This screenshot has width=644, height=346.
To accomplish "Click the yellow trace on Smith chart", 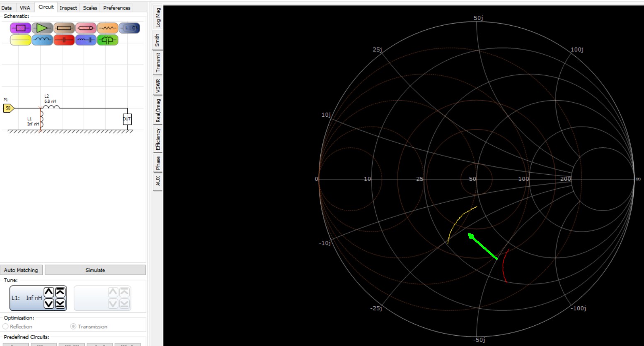I will click(x=457, y=219).
